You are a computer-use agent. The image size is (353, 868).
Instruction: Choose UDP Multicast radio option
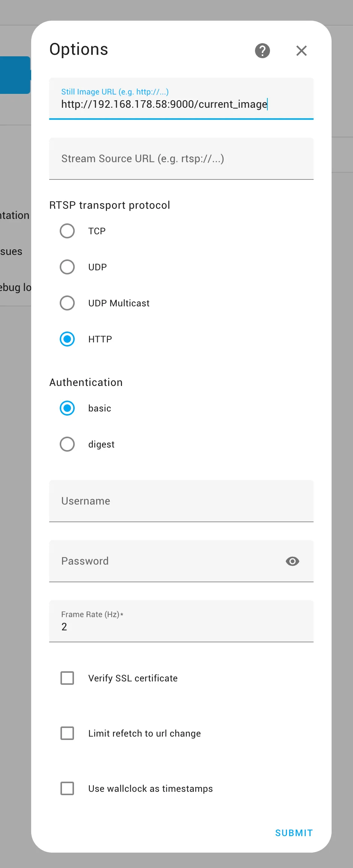(x=67, y=303)
